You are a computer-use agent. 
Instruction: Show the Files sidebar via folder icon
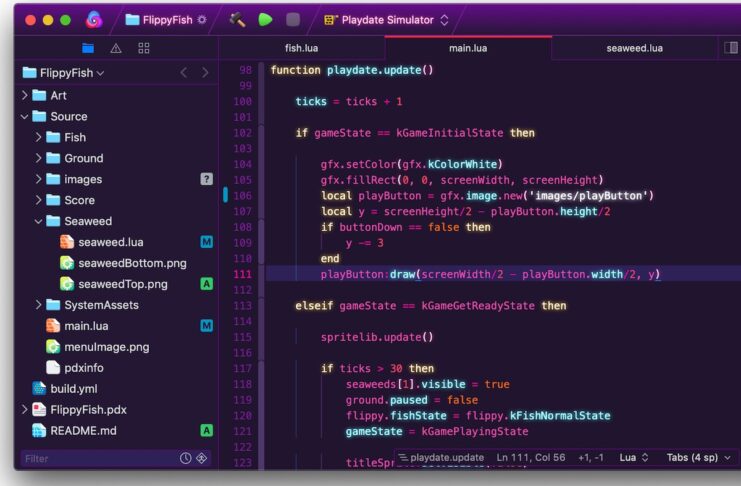point(88,48)
